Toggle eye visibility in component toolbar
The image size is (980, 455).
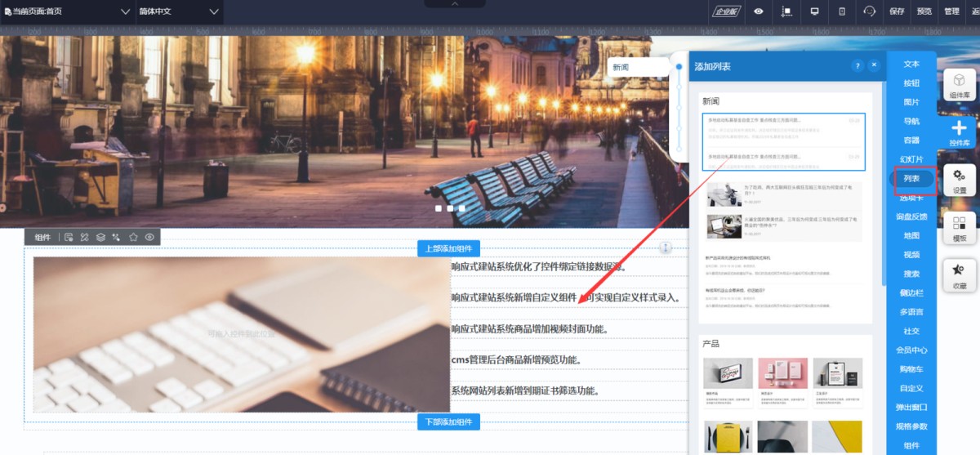(x=149, y=237)
